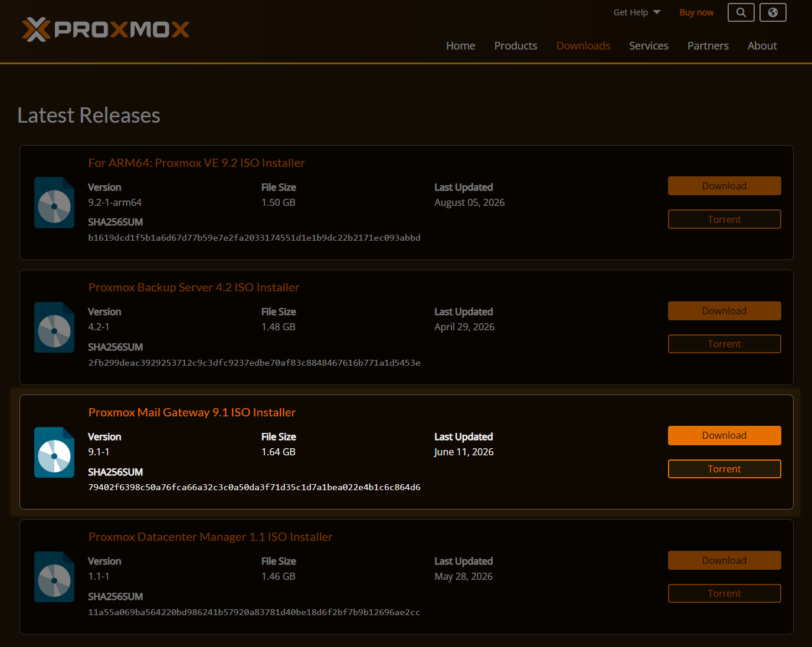
Task: Click the ARM64 Proxmox VE disc icon
Action: [x=54, y=202]
